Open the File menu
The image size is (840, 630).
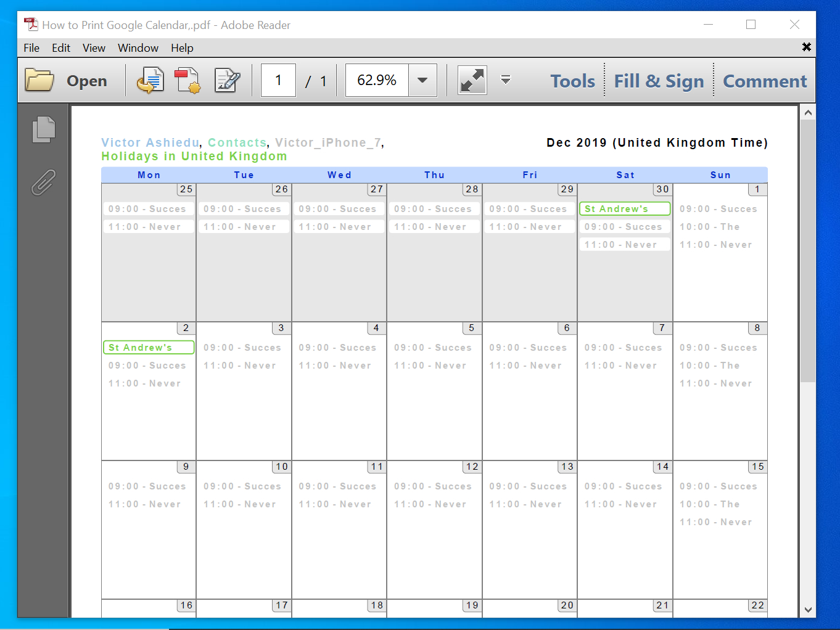click(x=31, y=47)
